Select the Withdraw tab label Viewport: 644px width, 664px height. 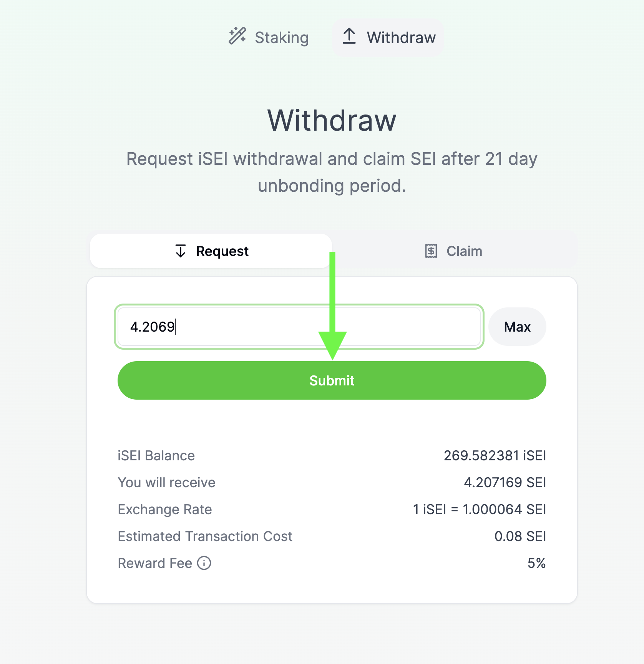(401, 38)
